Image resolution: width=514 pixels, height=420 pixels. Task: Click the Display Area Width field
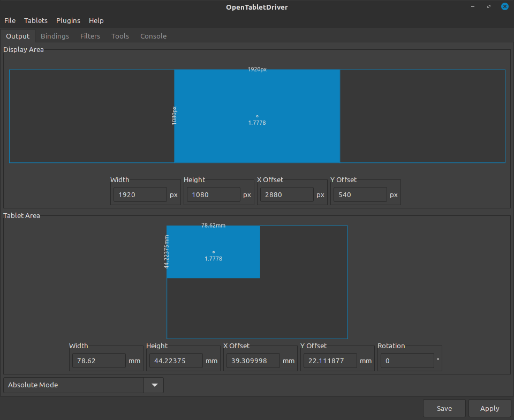(x=140, y=195)
